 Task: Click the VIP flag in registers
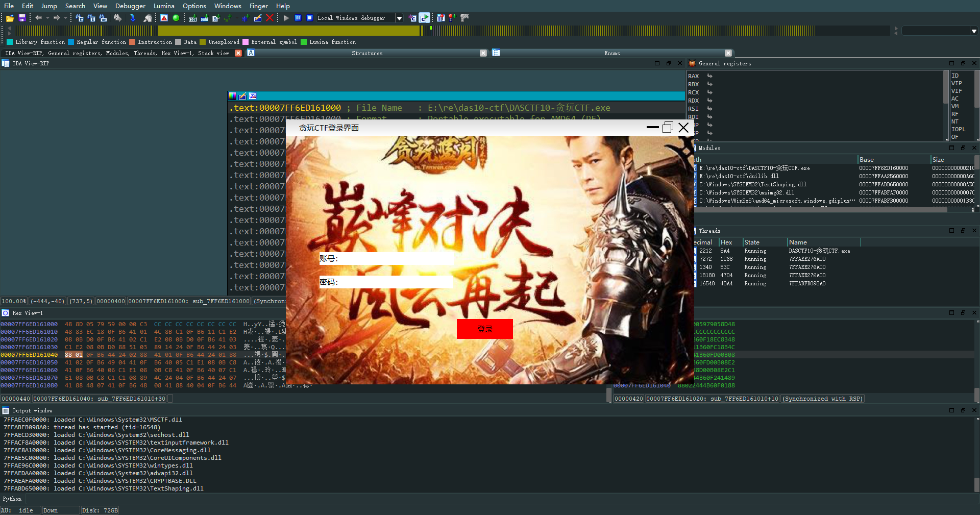pos(957,83)
